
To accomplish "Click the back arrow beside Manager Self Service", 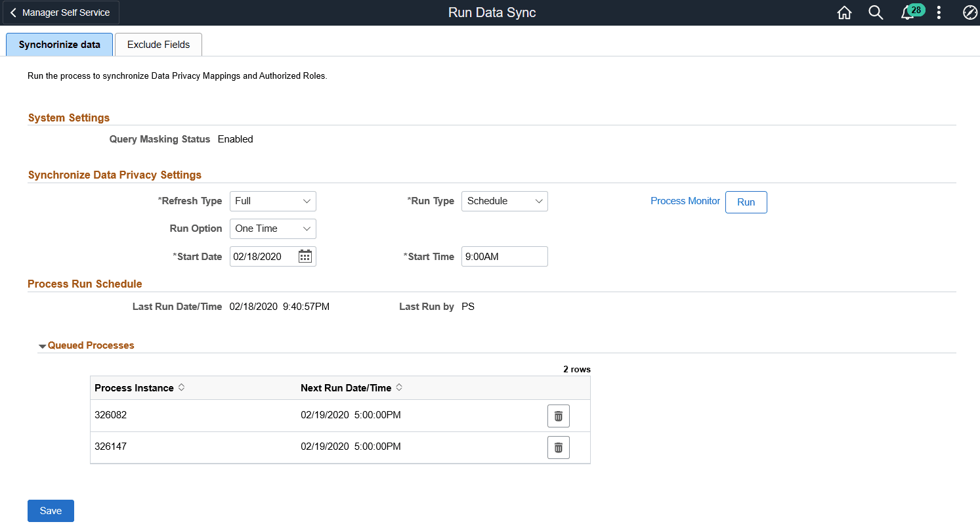I will (x=12, y=12).
